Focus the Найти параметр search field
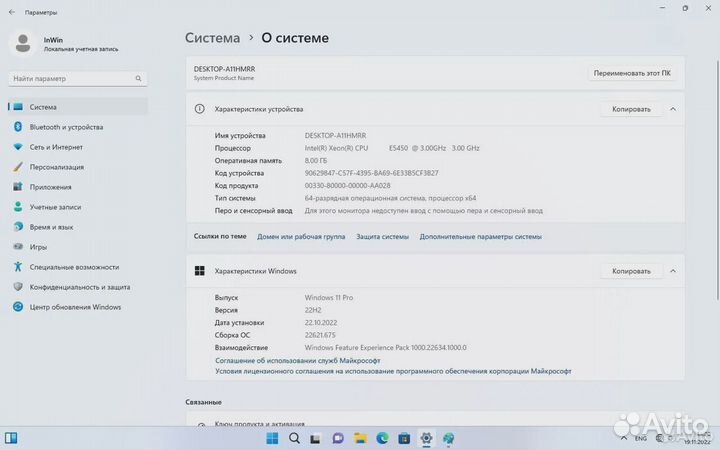720x450 pixels. pyautogui.click(x=78, y=79)
